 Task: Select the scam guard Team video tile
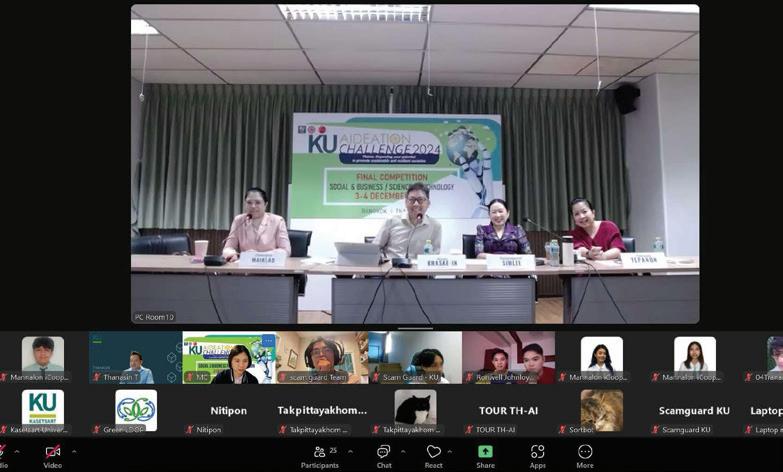322,358
